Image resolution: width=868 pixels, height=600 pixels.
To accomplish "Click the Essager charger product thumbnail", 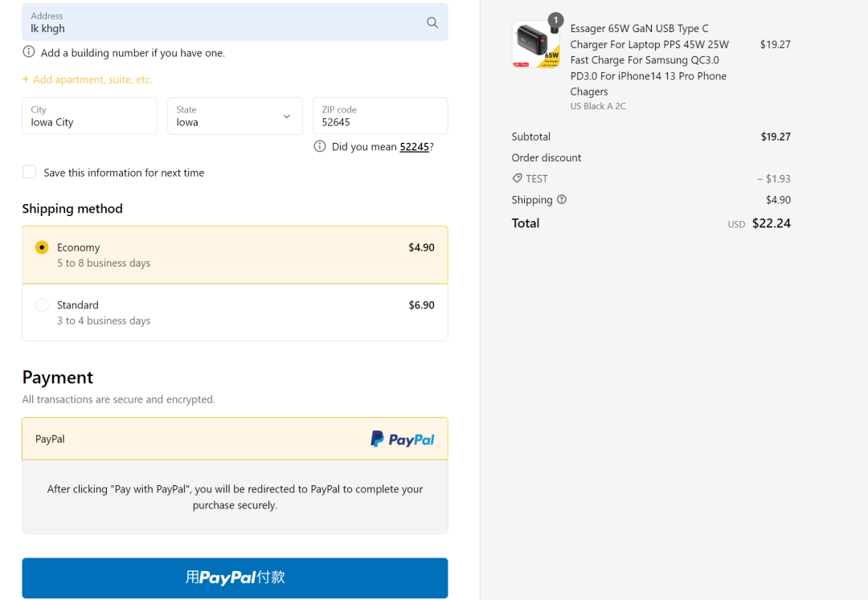I will pyautogui.click(x=535, y=45).
